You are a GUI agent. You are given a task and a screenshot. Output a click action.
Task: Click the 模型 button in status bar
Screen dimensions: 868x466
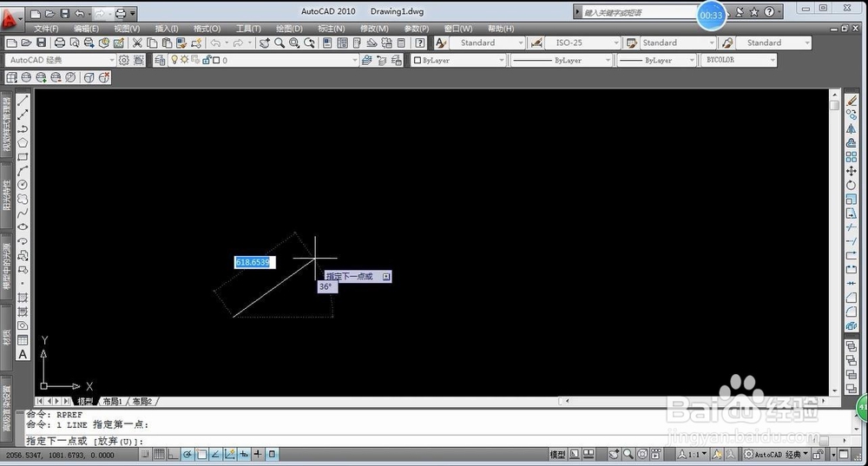(x=557, y=455)
